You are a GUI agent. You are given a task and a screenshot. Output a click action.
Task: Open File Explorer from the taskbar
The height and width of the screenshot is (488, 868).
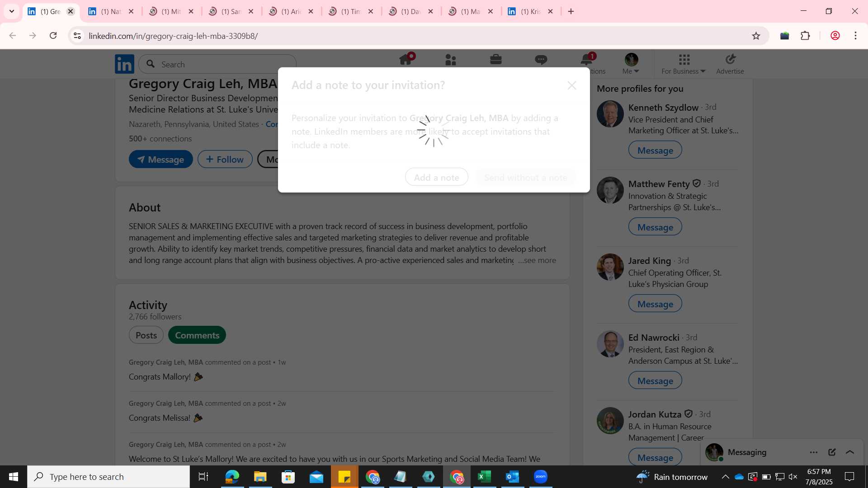pos(260,477)
